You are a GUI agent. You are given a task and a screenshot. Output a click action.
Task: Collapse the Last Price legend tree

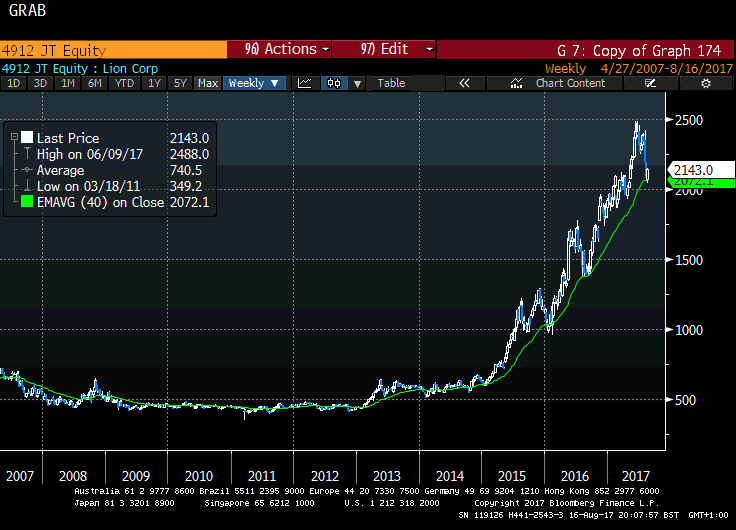(x=12, y=137)
